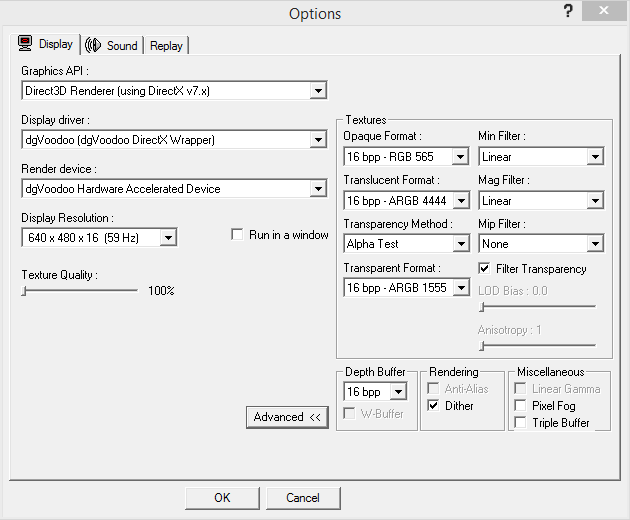Disable the Dither checkbox

(x=434, y=406)
